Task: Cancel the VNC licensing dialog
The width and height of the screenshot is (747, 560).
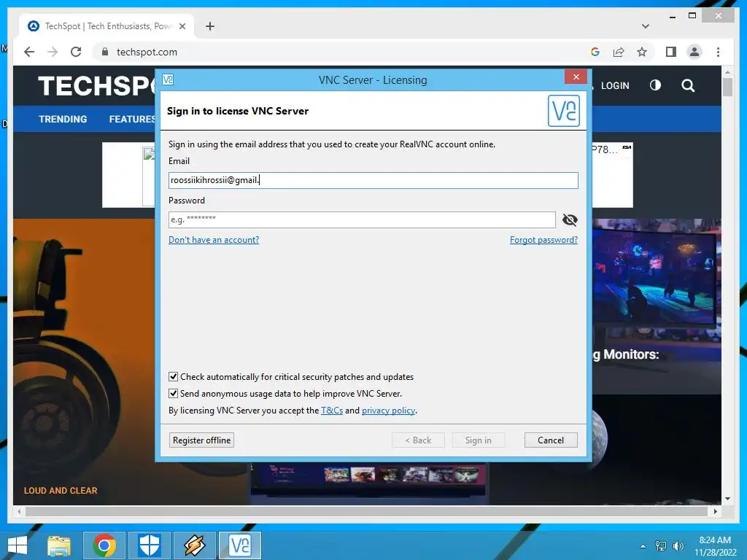Action: tap(551, 440)
